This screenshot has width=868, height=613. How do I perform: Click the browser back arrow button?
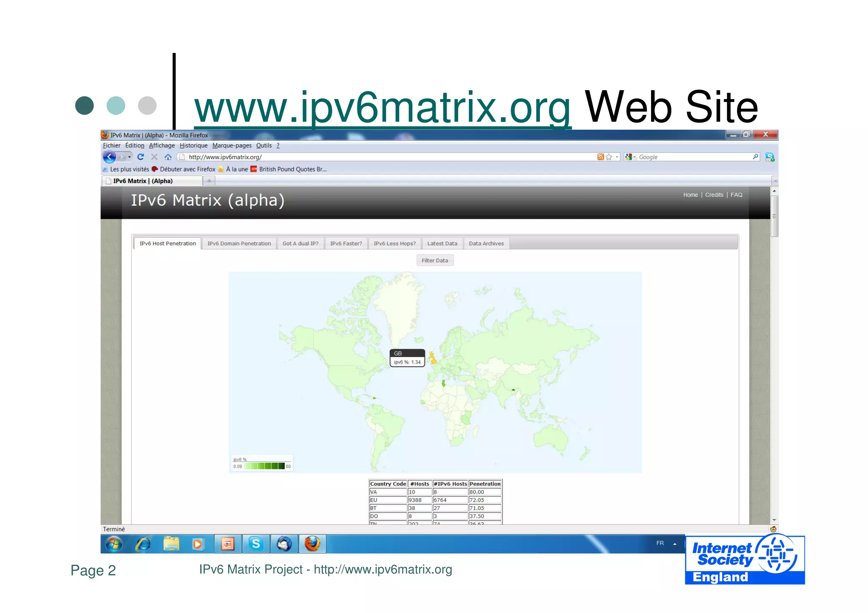point(109,157)
